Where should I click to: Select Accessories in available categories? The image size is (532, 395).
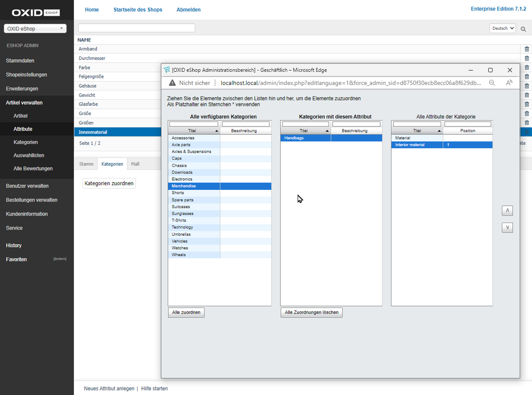pos(220,138)
